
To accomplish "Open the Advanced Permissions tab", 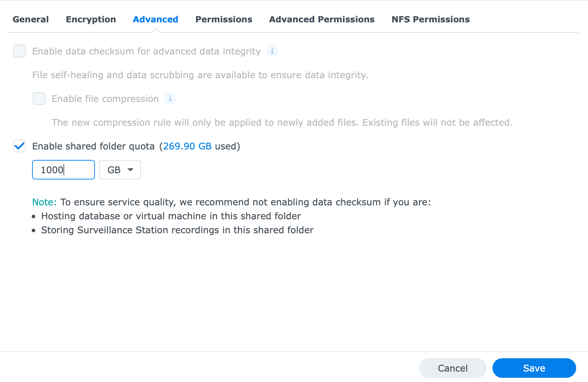I will pos(322,19).
